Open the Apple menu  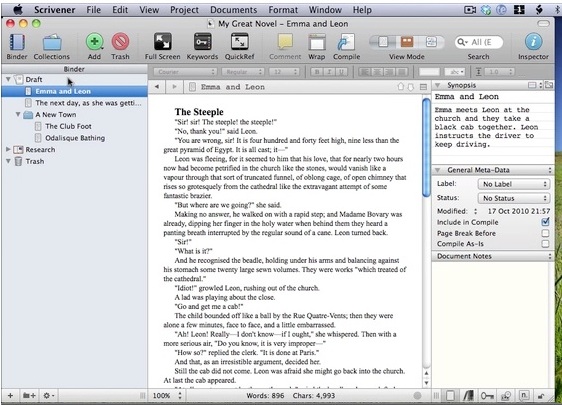(x=18, y=9)
